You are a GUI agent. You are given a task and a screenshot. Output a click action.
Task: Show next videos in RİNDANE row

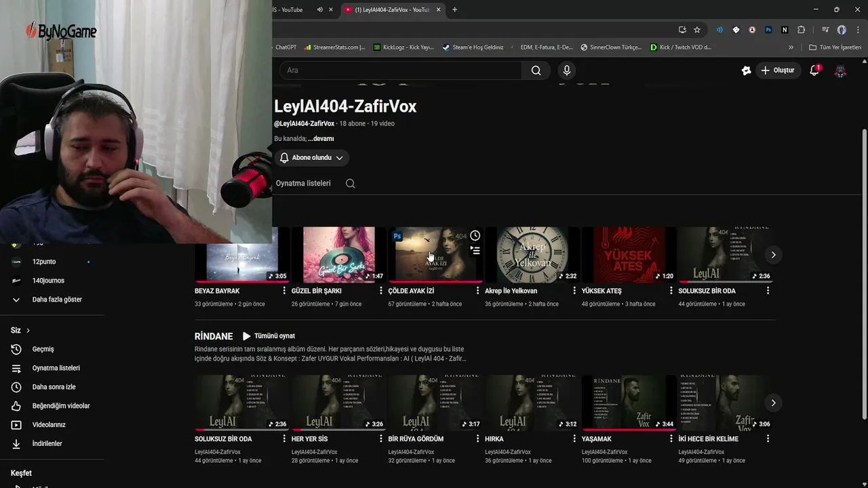coord(773,403)
